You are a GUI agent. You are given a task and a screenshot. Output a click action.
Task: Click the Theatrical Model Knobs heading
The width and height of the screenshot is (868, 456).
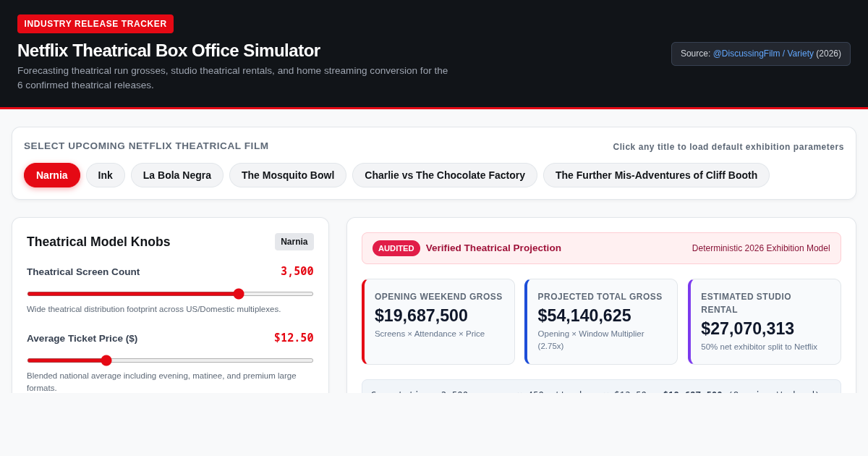pos(98,242)
